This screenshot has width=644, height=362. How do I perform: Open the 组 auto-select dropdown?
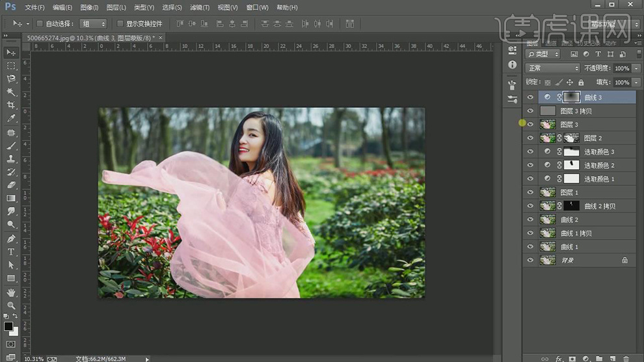(x=94, y=24)
